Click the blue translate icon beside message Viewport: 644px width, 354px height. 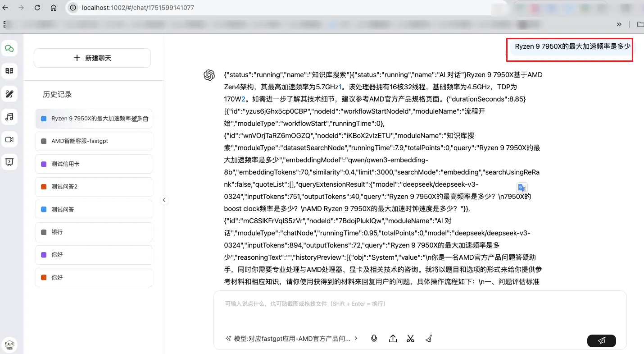[x=522, y=188]
